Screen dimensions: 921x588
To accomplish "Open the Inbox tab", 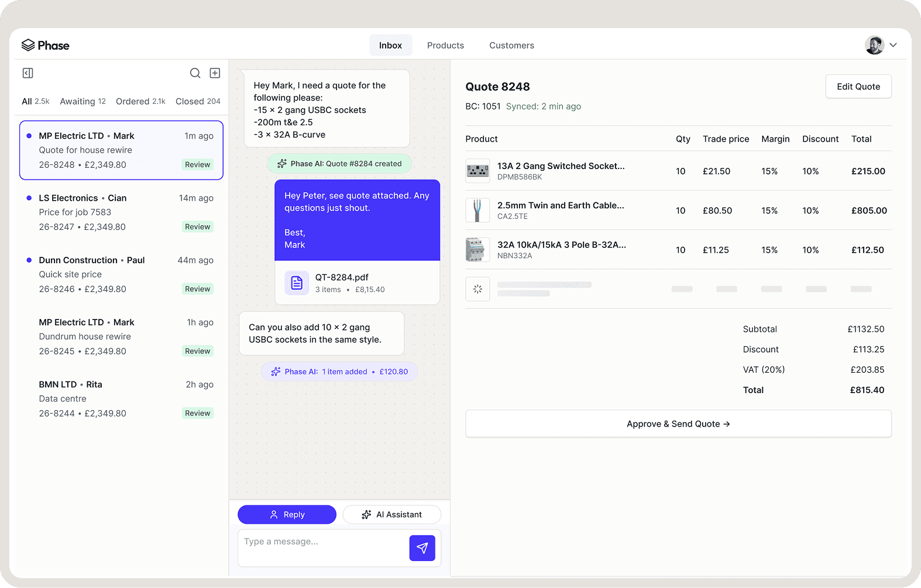I will pos(390,45).
